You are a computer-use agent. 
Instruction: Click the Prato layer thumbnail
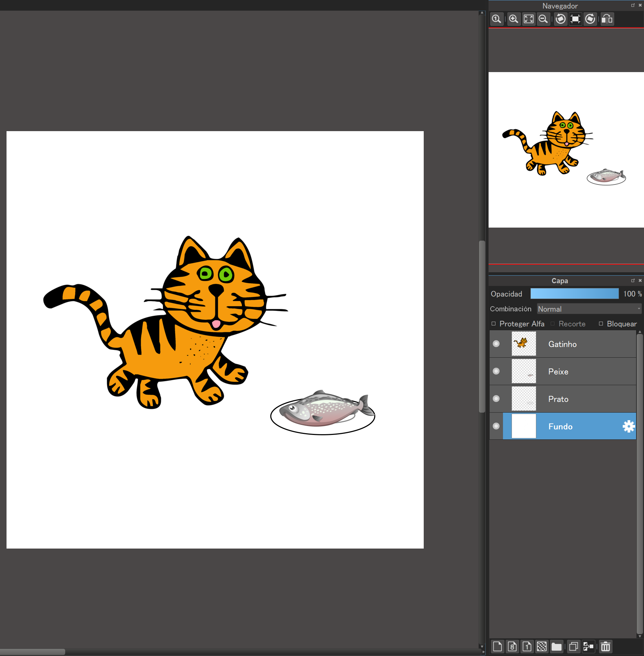pos(524,399)
